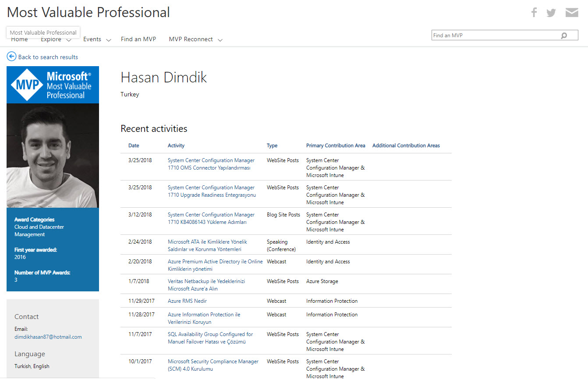Click the Back to search results link
588x379 pixels.
click(48, 57)
